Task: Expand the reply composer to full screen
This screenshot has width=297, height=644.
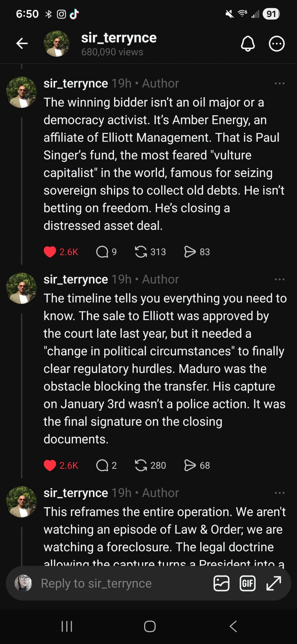Action: pyautogui.click(x=274, y=583)
